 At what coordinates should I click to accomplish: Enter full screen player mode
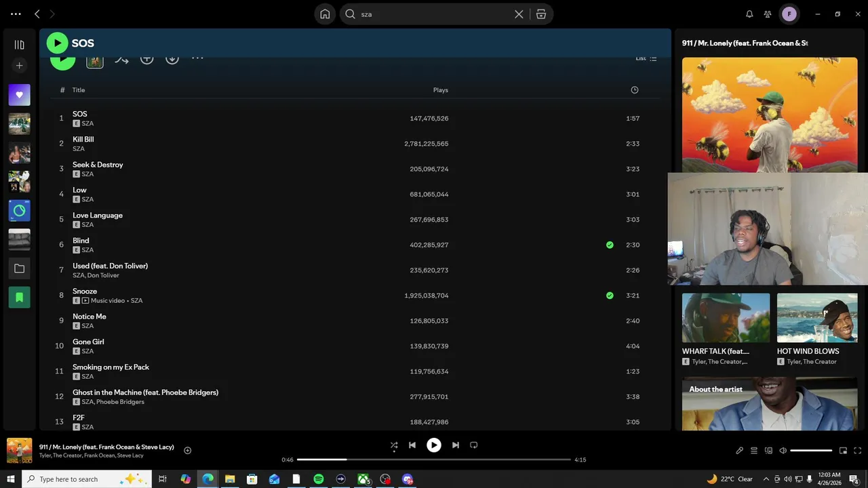coord(858,451)
